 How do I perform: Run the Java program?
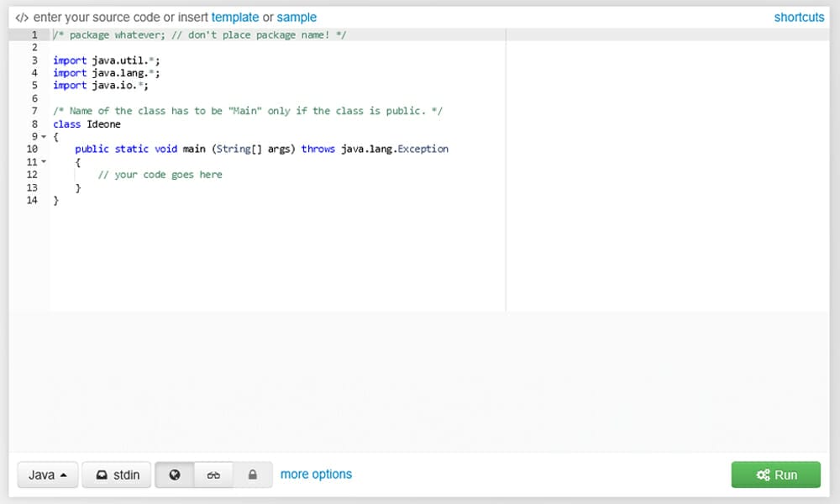[775, 475]
